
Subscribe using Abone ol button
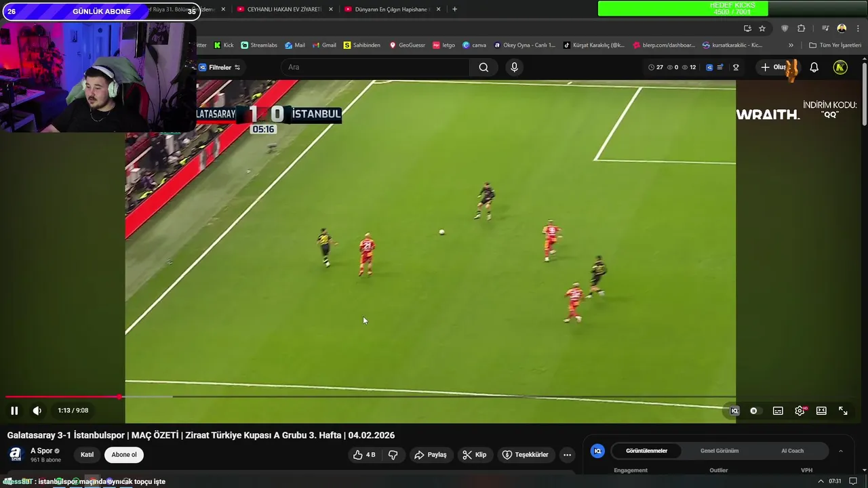pyautogui.click(x=124, y=455)
